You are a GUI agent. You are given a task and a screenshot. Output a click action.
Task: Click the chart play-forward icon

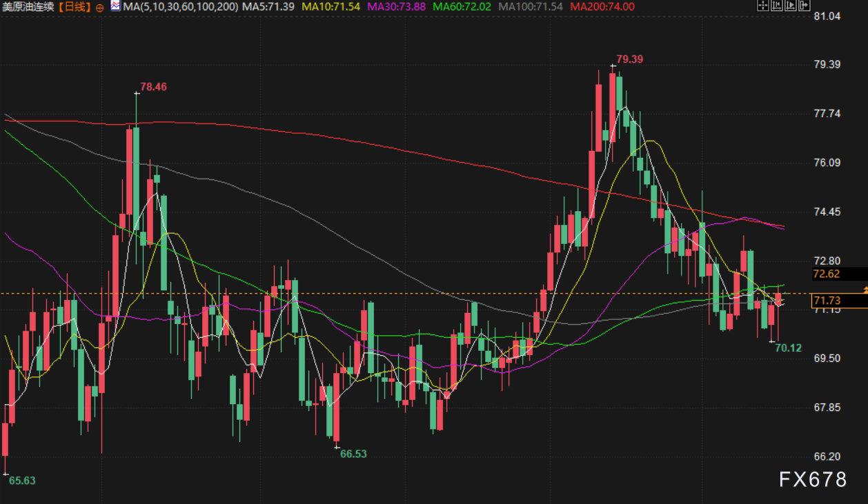pos(791,6)
